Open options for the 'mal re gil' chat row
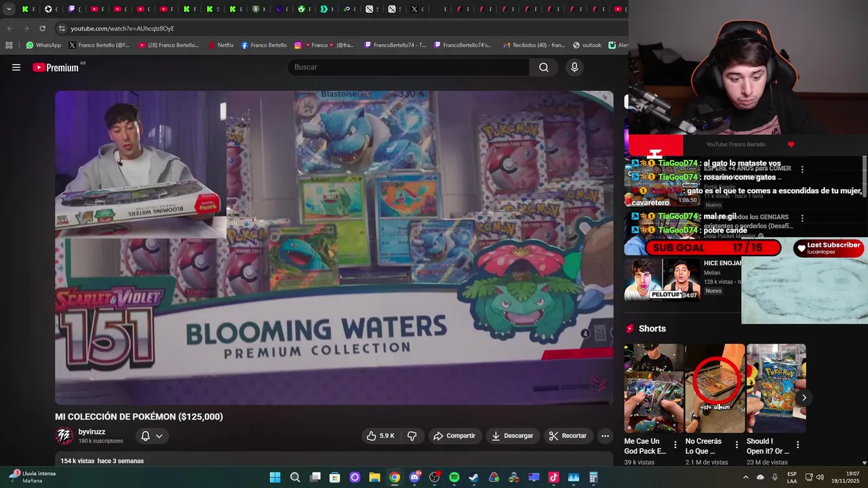868x488 pixels. click(802, 218)
